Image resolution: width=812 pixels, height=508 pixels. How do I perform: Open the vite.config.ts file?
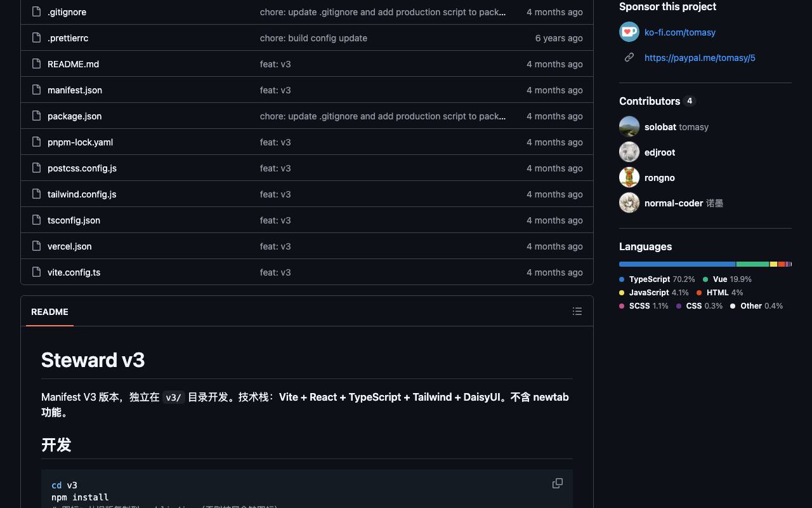click(74, 272)
